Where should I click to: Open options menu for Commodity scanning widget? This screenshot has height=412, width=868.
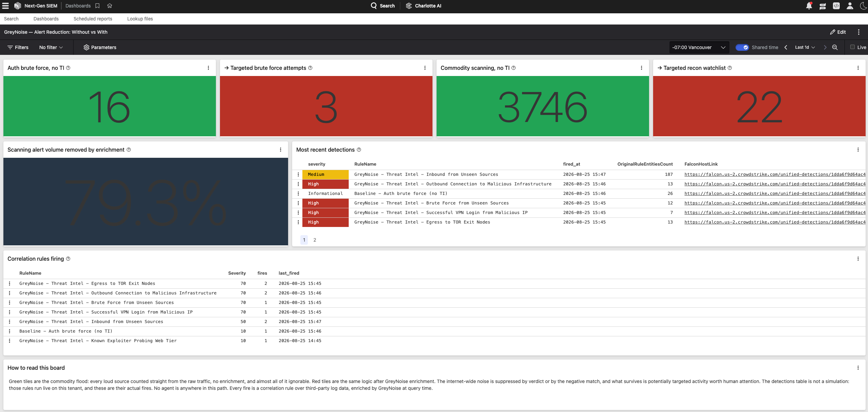pyautogui.click(x=642, y=68)
